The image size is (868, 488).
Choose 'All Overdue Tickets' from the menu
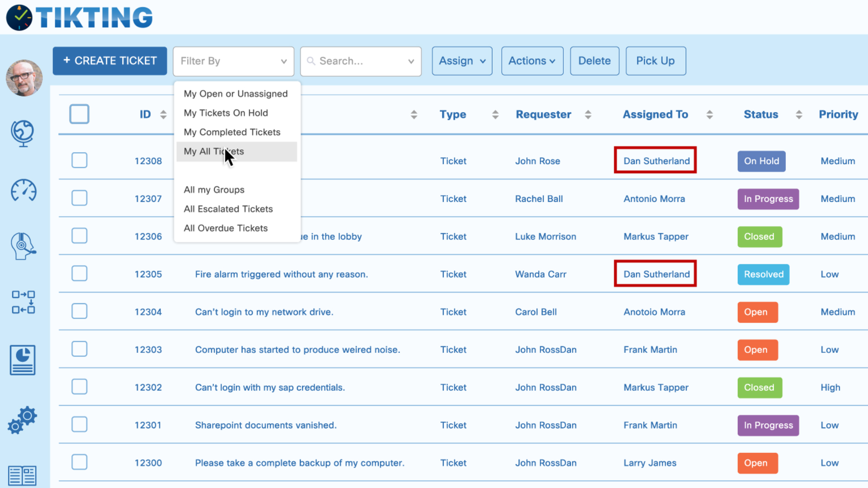pos(226,228)
